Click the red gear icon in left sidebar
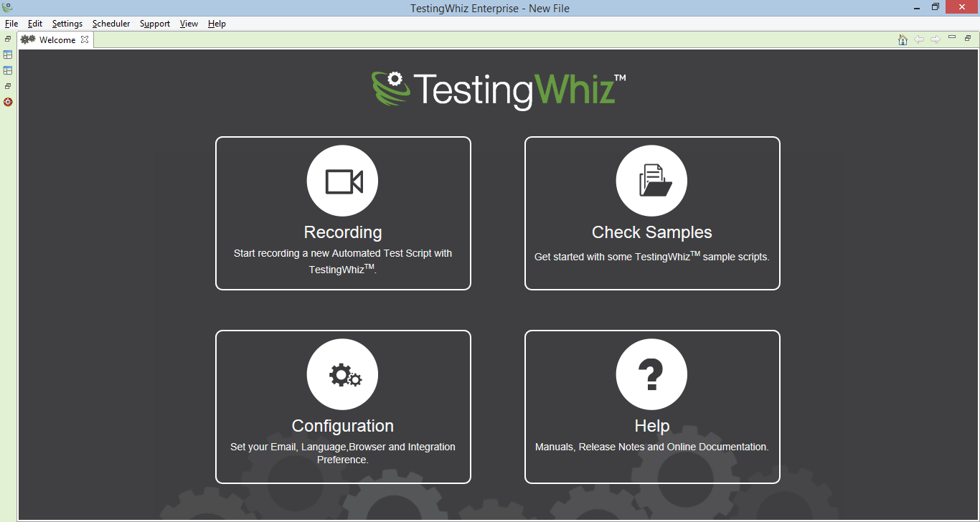 click(8, 102)
